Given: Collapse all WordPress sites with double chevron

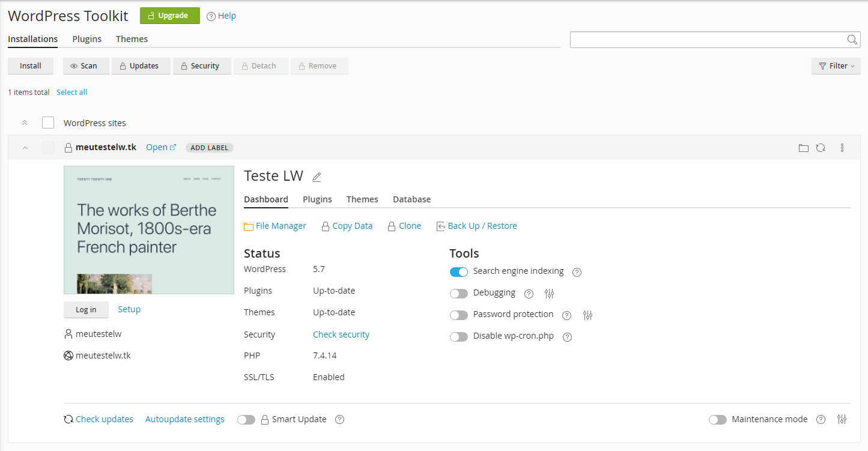Looking at the screenshot, I should click(x=25, y=123).
